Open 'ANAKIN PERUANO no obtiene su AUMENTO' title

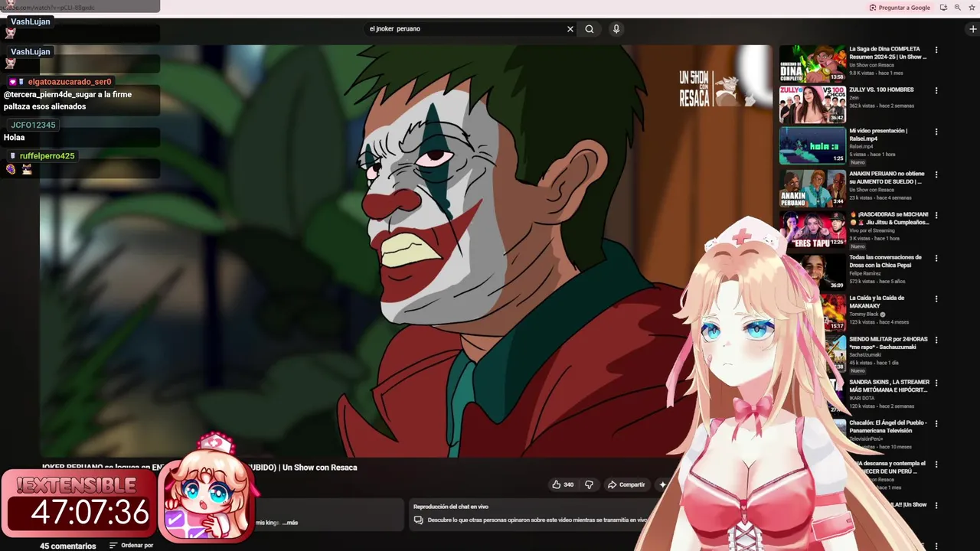(x=887, y=178)
